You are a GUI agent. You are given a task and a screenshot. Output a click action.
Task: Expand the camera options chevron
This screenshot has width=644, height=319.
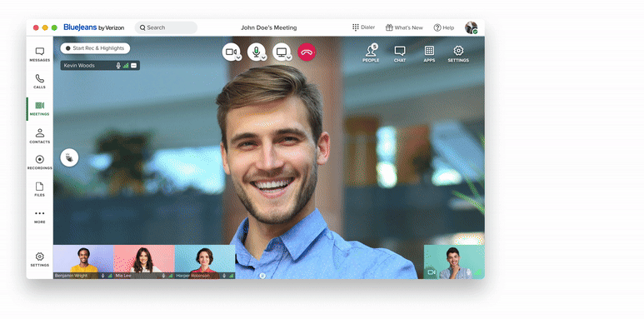coord(238,58)
